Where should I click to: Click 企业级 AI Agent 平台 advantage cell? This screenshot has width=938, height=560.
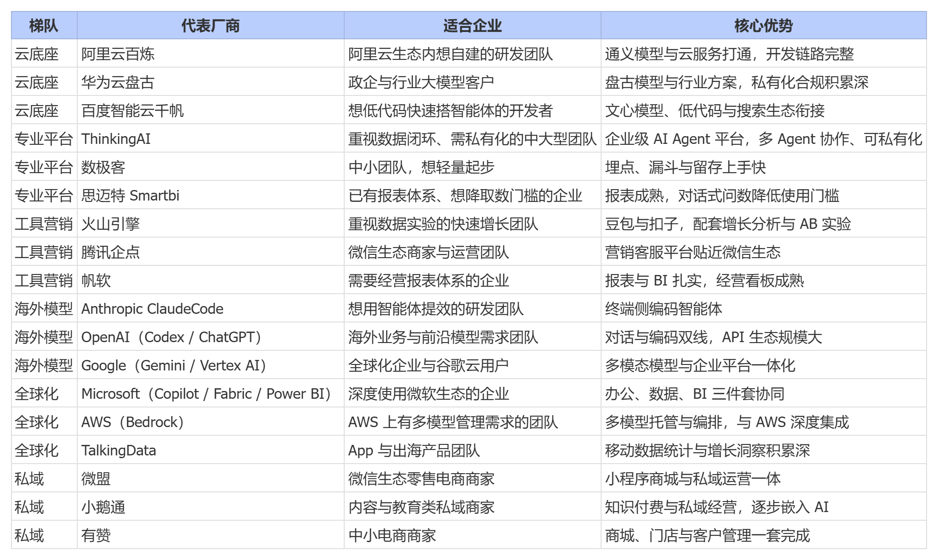pyautogui.click(x=764, y=138)
